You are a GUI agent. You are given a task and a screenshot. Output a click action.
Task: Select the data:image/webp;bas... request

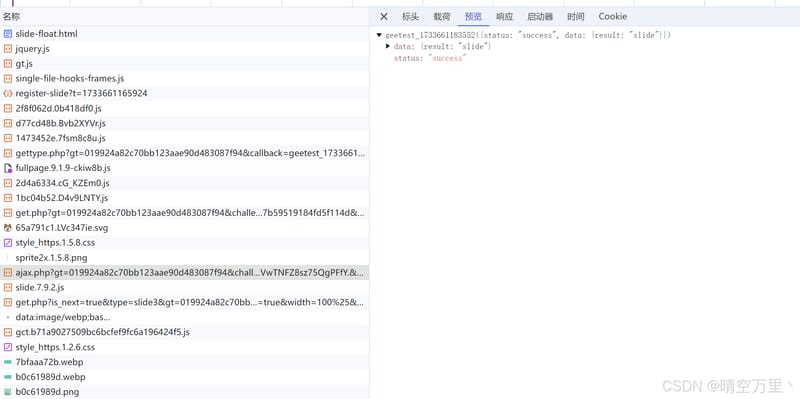click(185, 317)
